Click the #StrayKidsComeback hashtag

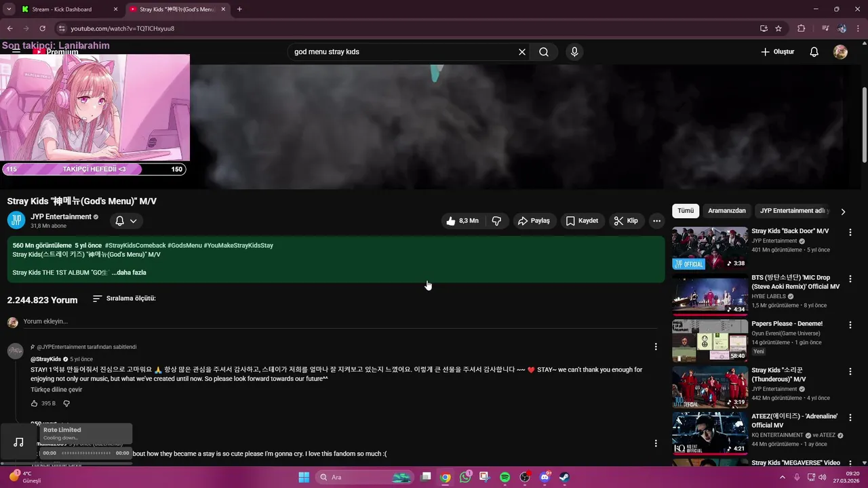(x=135, y=245)
